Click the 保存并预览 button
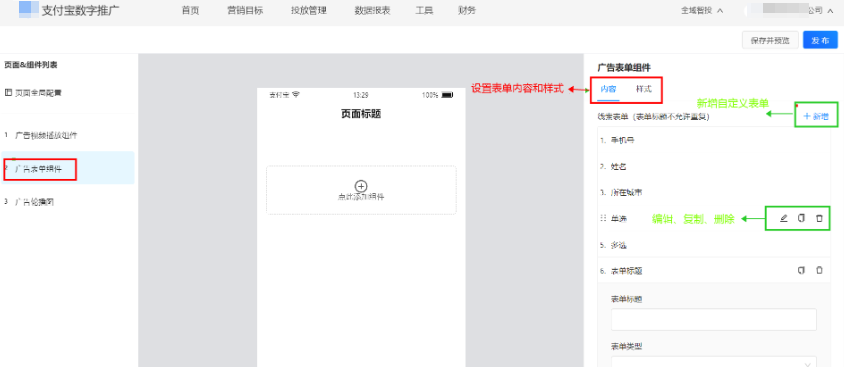This screenshot has height=367, width=844. tap(770, 40)
